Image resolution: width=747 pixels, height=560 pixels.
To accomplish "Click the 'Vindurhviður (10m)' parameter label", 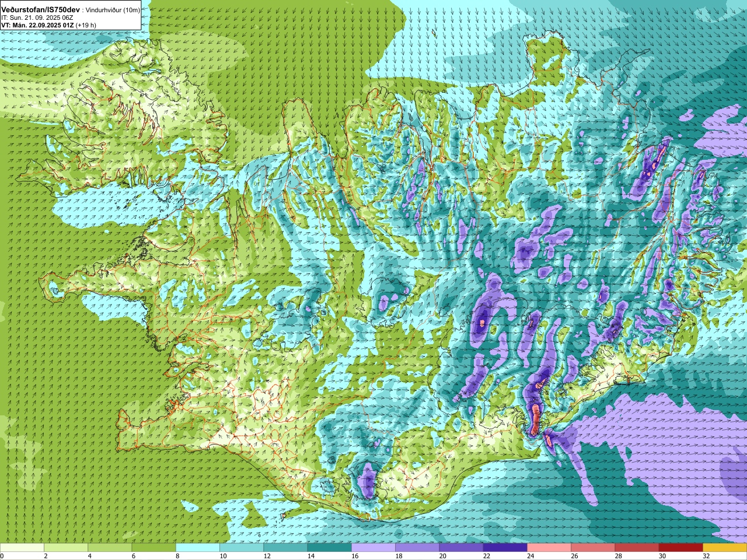I will pos(113,10).
